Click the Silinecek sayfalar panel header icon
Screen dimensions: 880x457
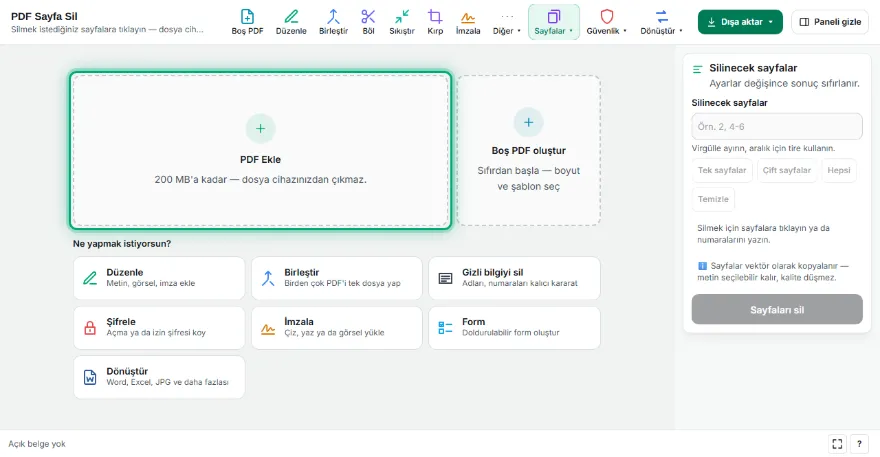click(698, 69)
